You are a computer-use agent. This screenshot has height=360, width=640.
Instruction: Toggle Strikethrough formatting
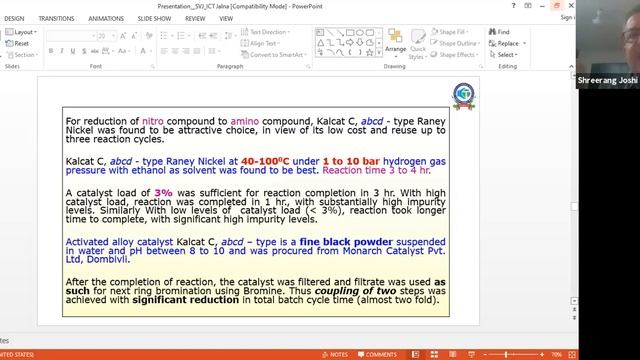coord(95,51)
